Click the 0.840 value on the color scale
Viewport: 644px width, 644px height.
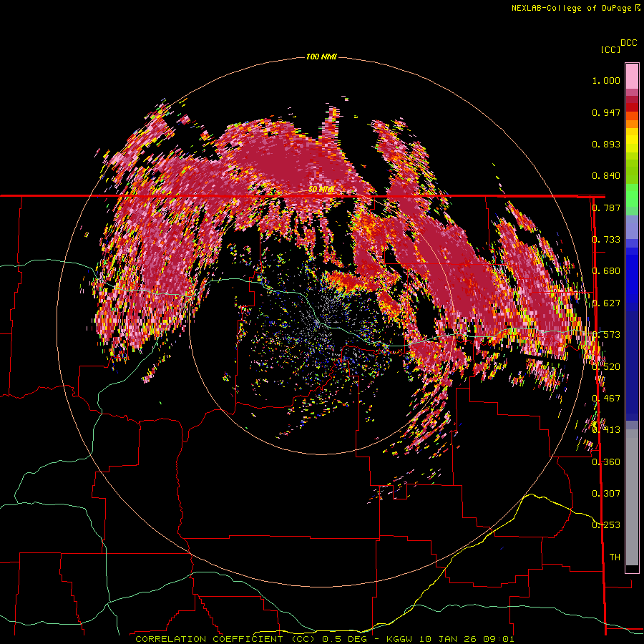click(606, 176)
